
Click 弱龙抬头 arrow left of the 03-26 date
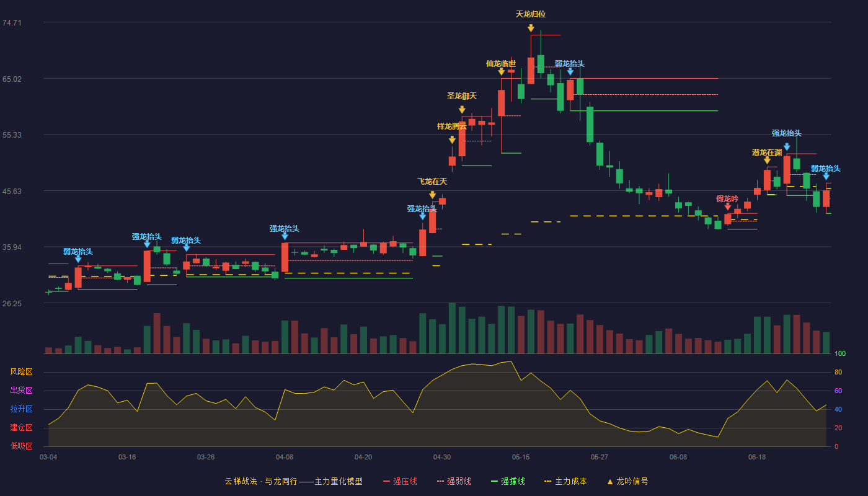tap(186, 248)
